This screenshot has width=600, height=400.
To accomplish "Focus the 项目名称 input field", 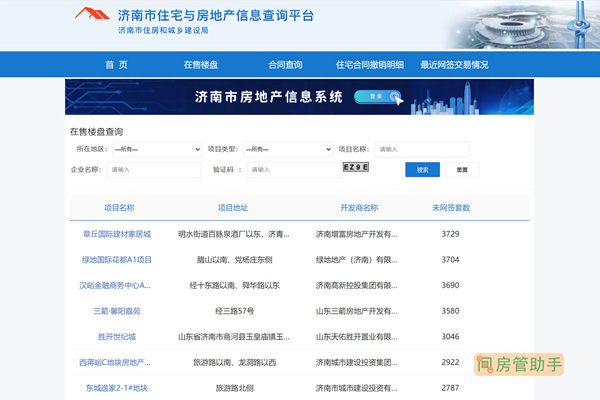I will coord(422,149).
